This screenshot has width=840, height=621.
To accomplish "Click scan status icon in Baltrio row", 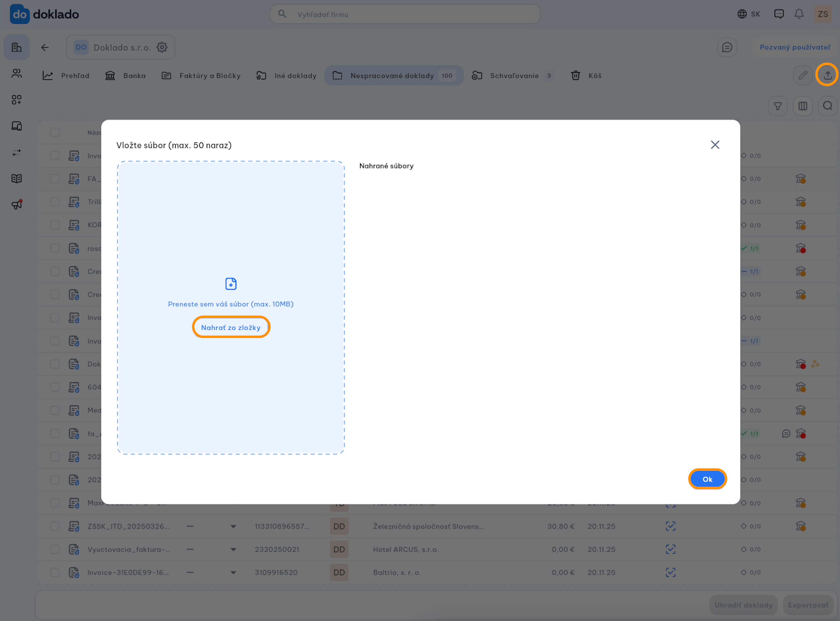I will tap(671, 573).
